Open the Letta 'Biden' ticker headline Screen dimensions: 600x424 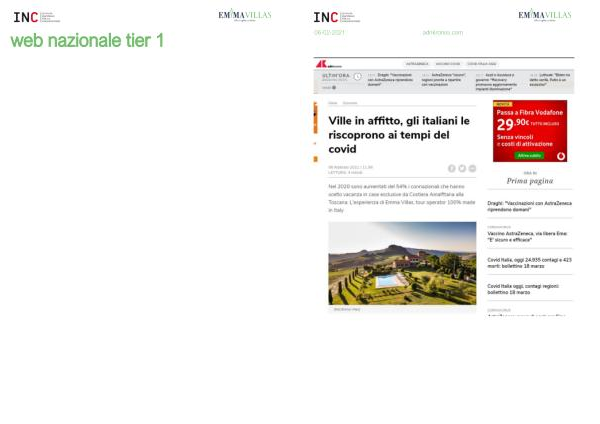click(x=550, y=80)
